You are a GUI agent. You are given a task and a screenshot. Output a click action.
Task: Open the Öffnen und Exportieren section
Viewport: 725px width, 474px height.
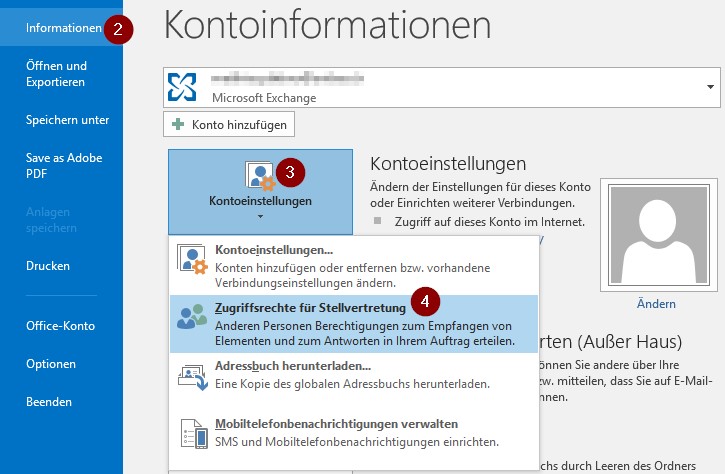[x=56, y=73]
